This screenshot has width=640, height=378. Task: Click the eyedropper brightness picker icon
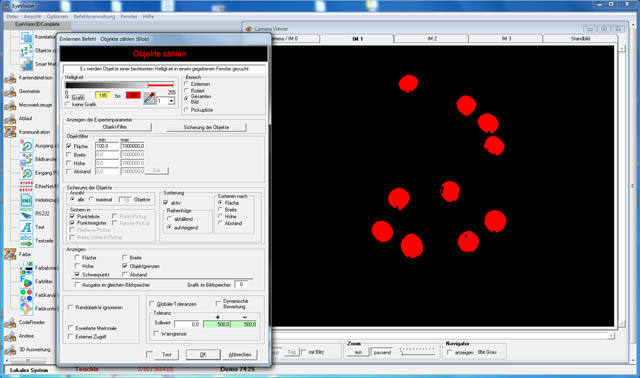pos(149,98)
